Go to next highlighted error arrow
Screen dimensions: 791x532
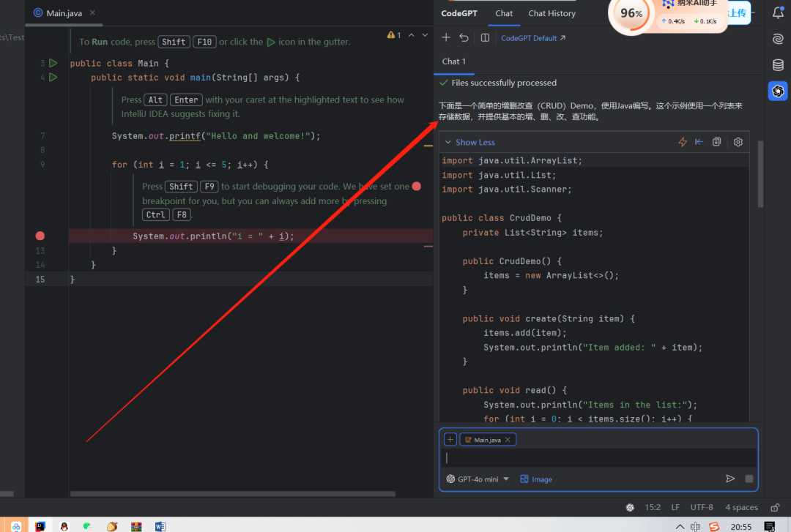tap(425, 35)
